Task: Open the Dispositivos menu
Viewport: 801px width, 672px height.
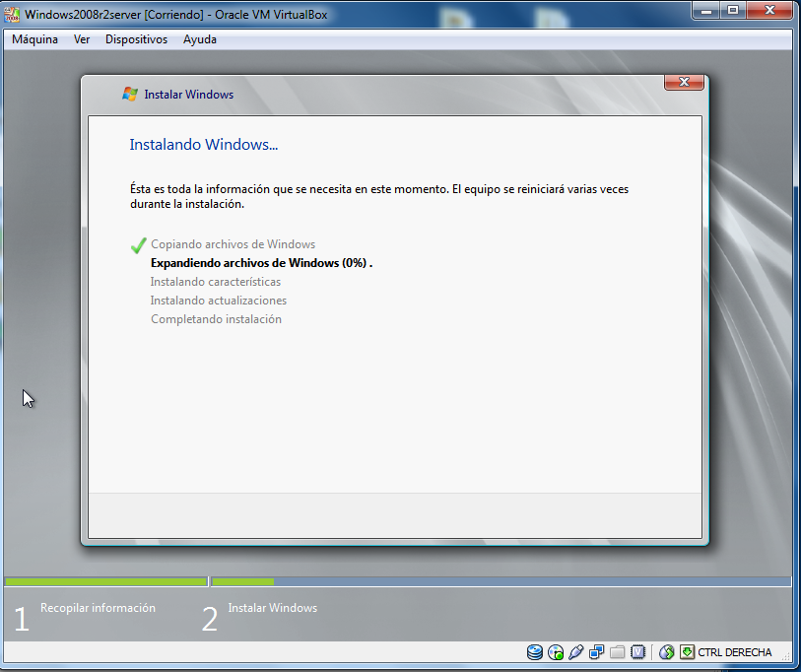Action: point(136,39)
